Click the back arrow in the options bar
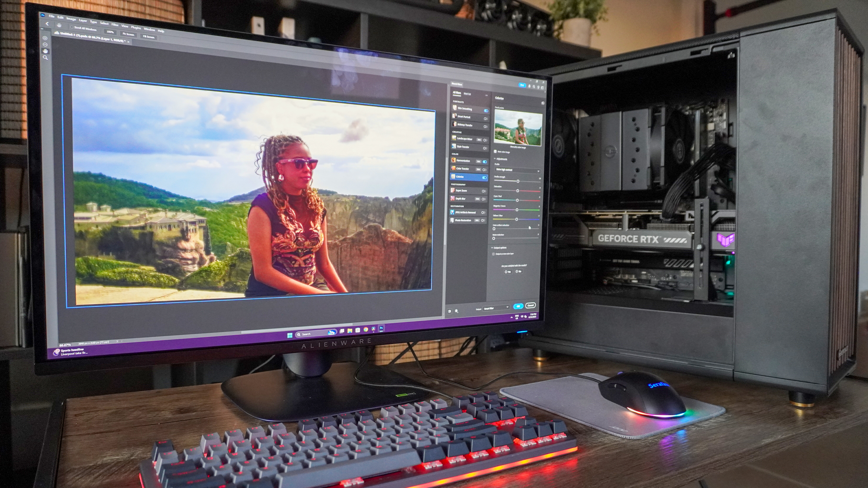 (x=47, y=24)
